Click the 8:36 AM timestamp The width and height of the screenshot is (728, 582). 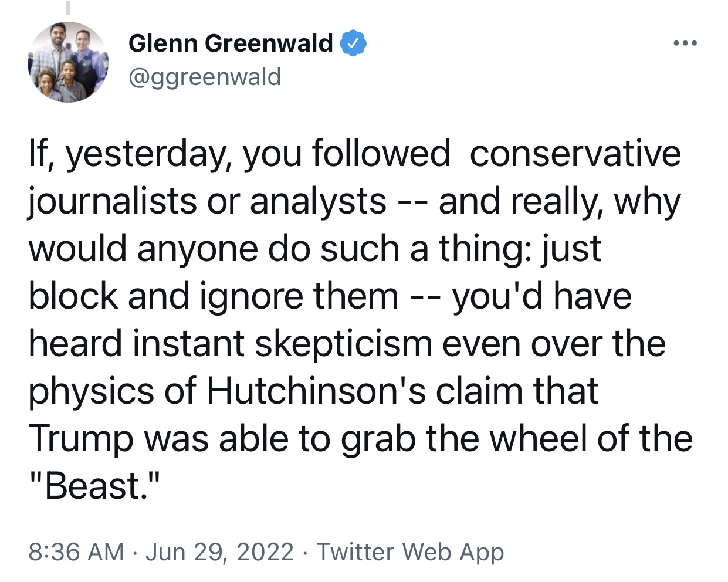[76, 552]
